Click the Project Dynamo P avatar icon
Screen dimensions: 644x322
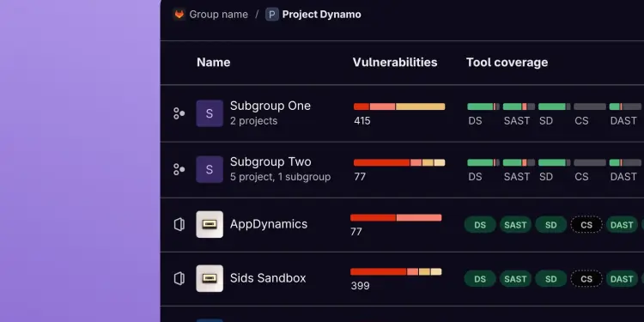(272, 15)
